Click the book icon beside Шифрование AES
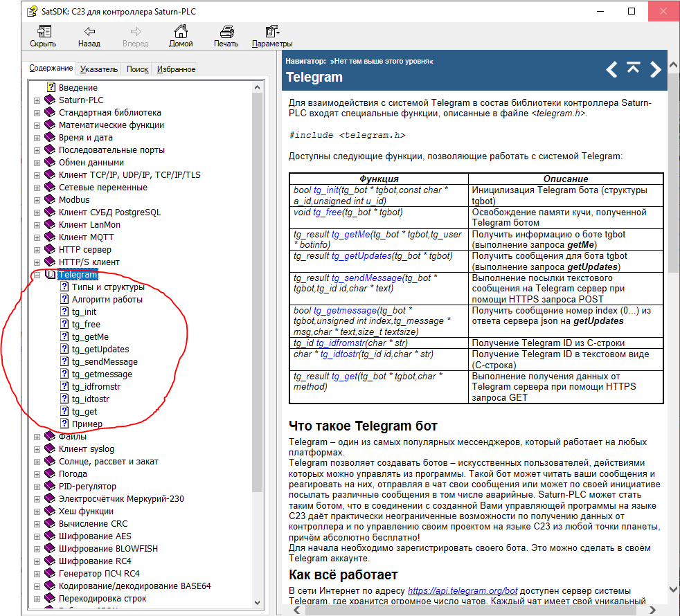 tap(51, 536)
